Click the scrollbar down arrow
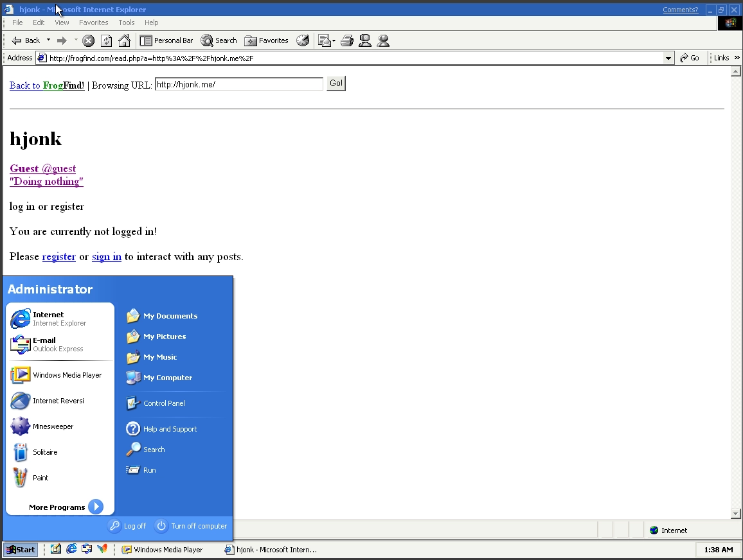The width and height of the screenshot is (743, 560). pos(735,514)
